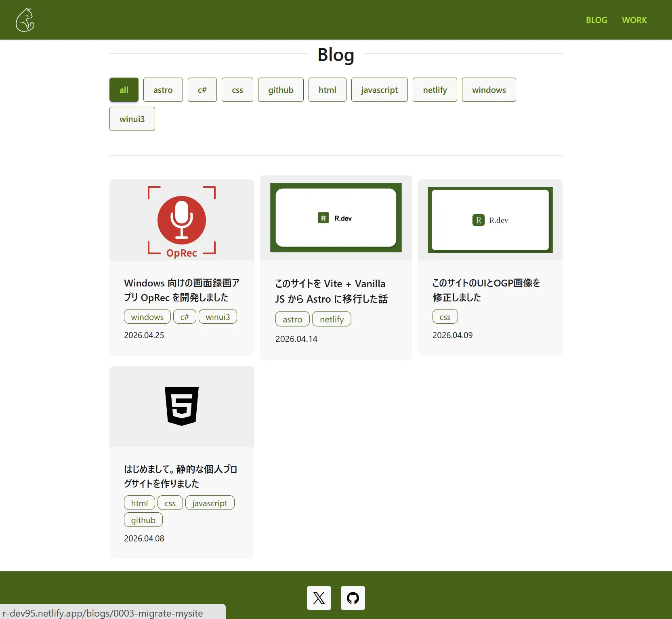The image size is (672, 619).
Task: Filter posts by css tag button
Action: tap(237, 90)
